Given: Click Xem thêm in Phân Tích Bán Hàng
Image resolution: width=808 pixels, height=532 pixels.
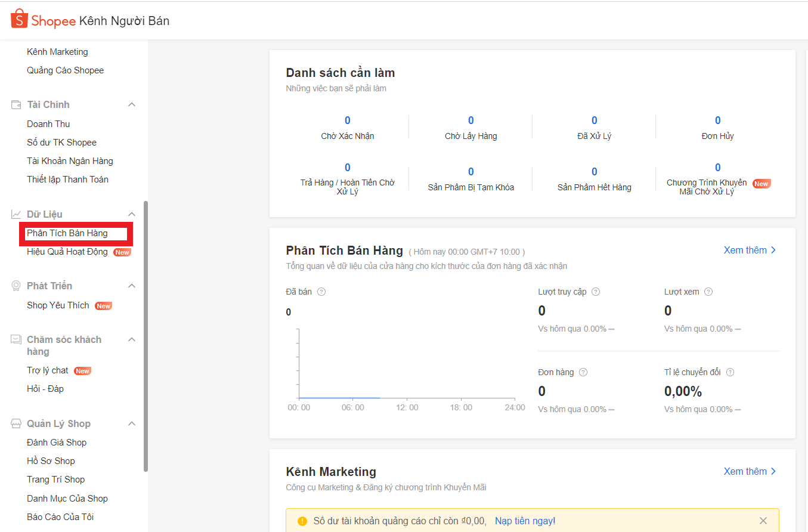Looking at the screenshot, I should 750,250.
